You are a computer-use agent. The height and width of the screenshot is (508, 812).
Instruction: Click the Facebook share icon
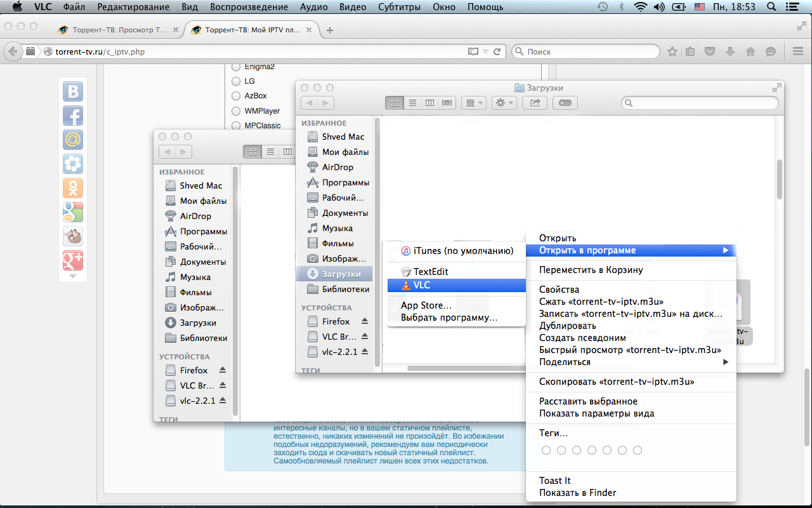(73, 116)
